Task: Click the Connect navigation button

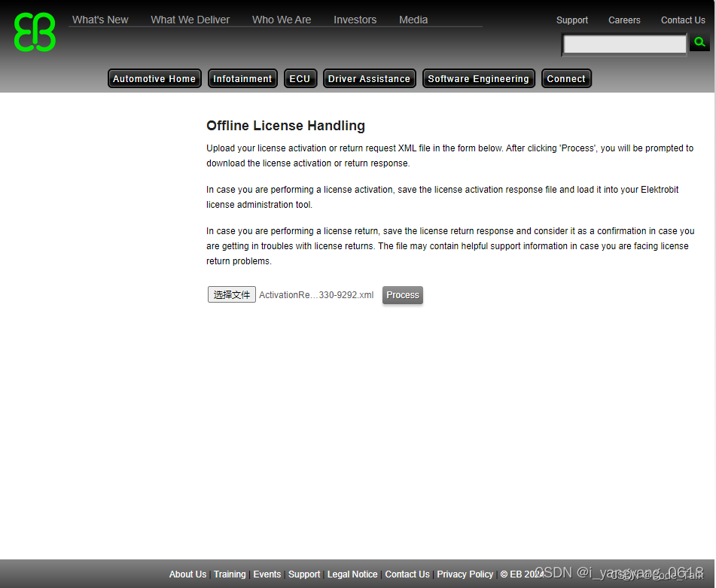Action: pyautogui.click(x=566, y=78)
